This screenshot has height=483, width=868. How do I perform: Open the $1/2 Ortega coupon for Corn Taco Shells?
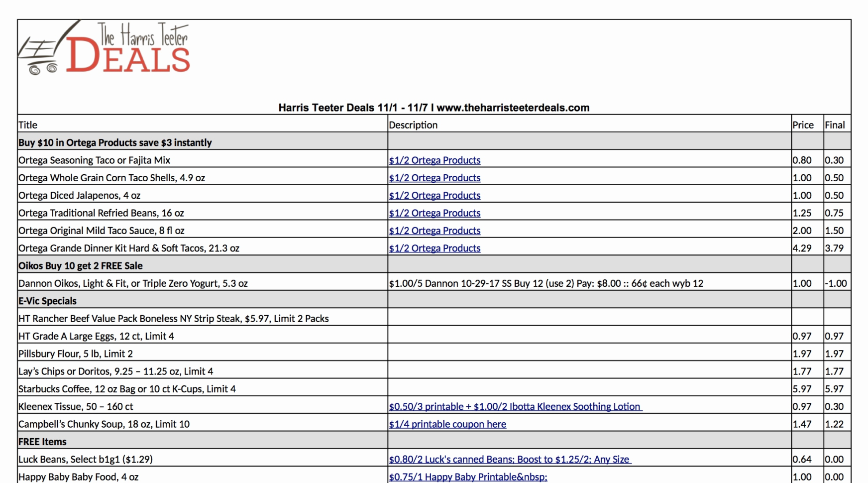[x=434, y=177]
